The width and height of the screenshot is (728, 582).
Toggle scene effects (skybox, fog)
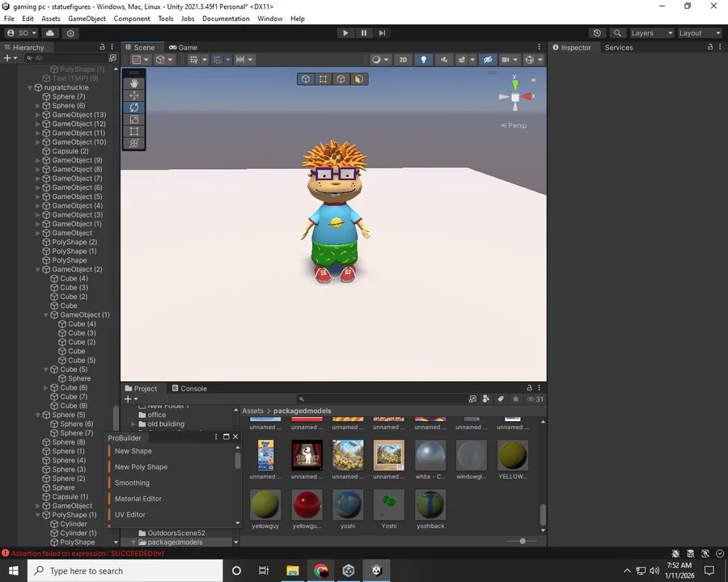pos(462,60)
